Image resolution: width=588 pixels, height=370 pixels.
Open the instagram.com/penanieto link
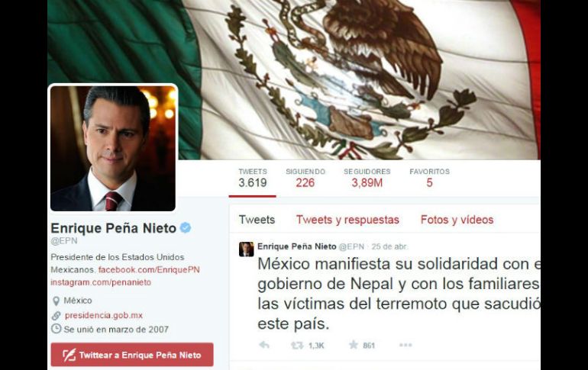click(x=101, y=282)
